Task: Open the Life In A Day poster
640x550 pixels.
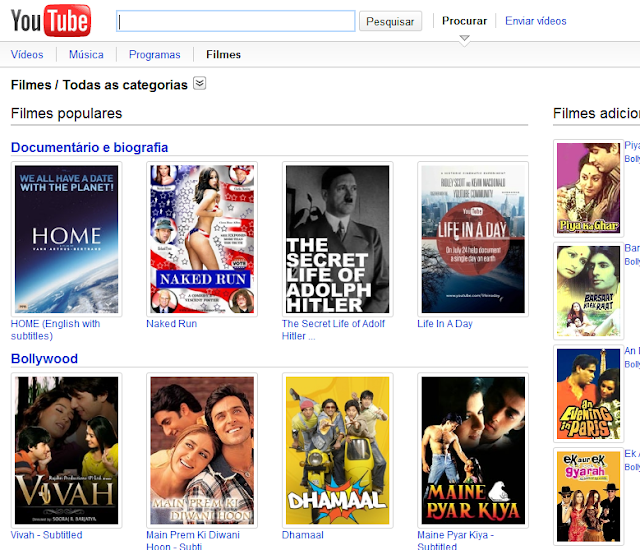Action: tap(473, 239)
